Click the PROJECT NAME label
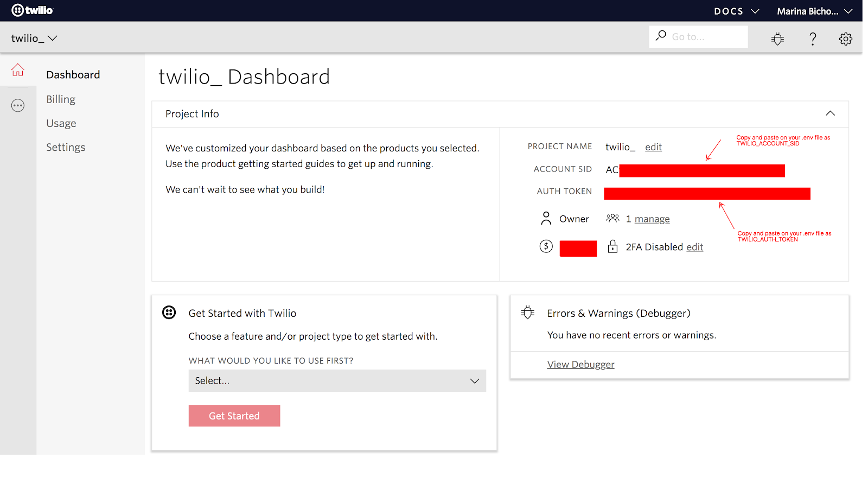 (560, 147)
